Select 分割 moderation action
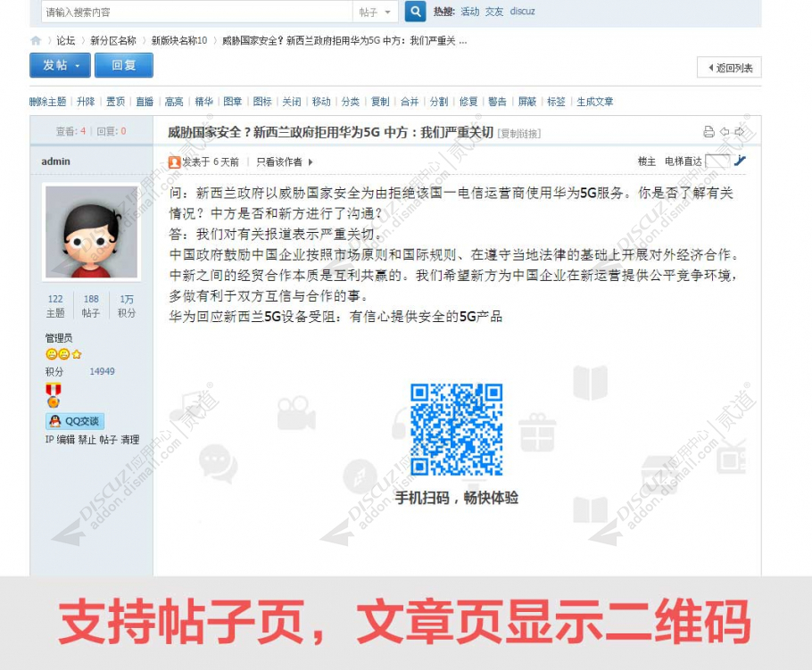 [x=439, y=102]
